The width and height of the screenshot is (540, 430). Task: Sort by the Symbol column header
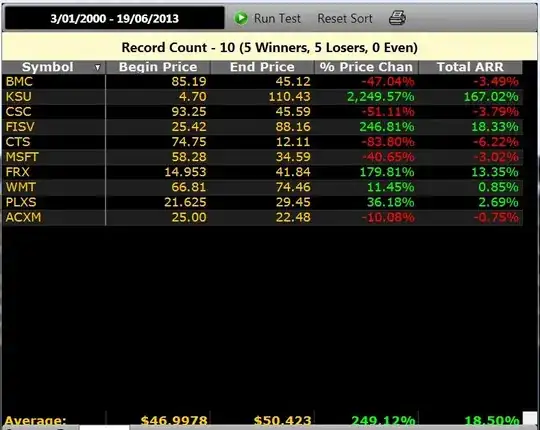[x=48, y=67]
